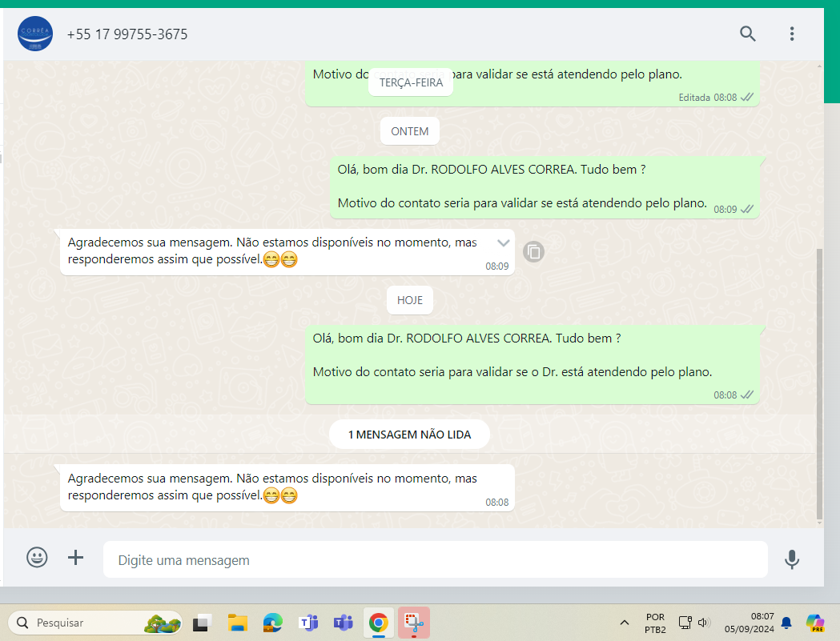840x641 pixels.
Task: Expand message options chevron on yesterday's reply
Action: [x=503, y=242]
